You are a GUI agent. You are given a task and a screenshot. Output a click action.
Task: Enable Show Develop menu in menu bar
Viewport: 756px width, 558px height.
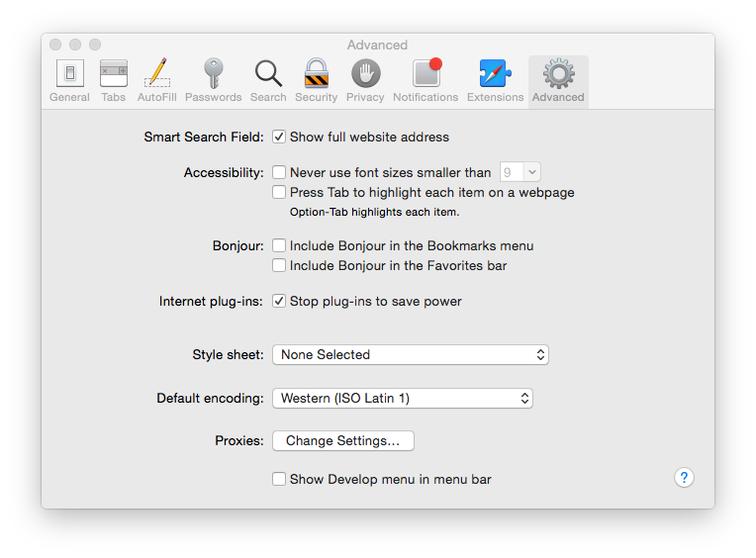pyautogui.click(x=279, y=479)
